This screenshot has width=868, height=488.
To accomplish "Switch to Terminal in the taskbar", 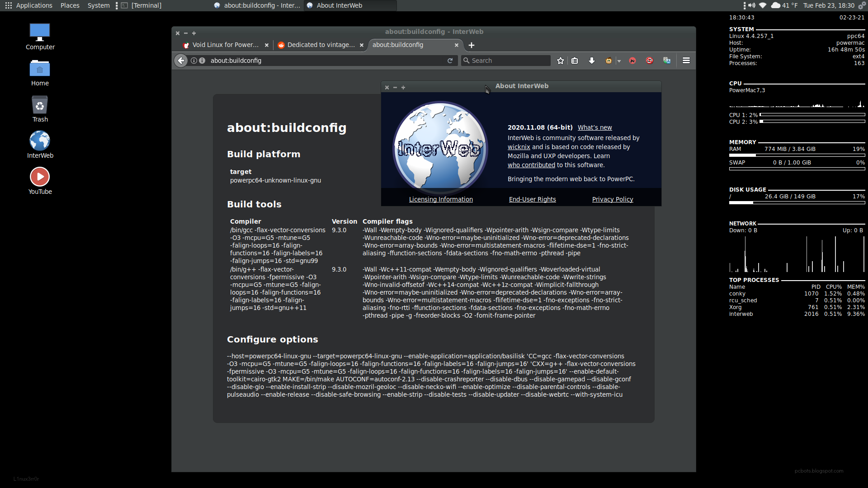I will (142, 5).
